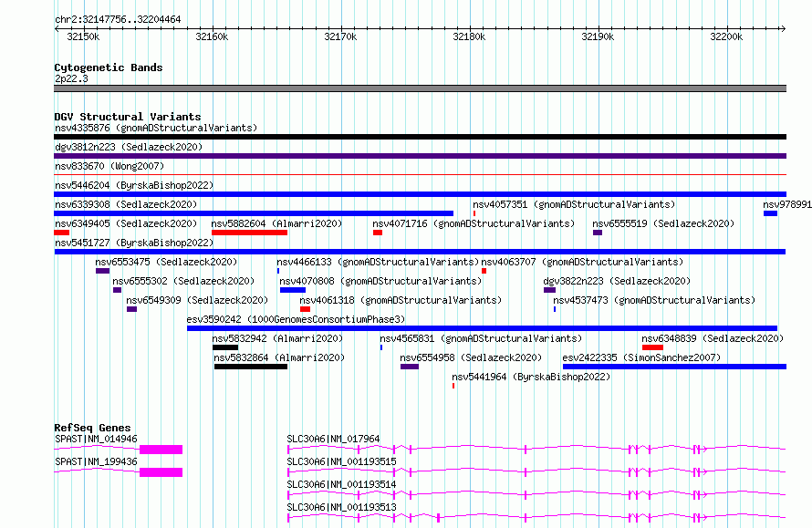
Task: Click the DGV Structural Variants track title
Action: coord(128,117)
